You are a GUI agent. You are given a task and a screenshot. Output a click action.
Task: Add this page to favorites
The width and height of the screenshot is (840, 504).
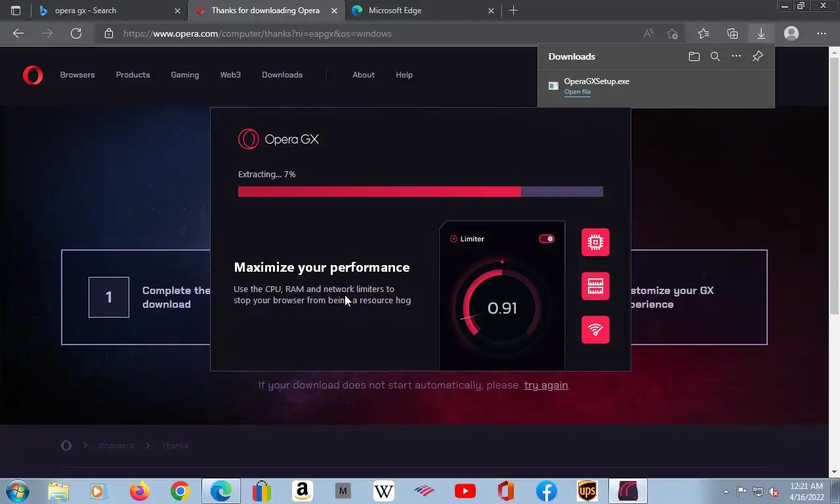coord(672,33)
